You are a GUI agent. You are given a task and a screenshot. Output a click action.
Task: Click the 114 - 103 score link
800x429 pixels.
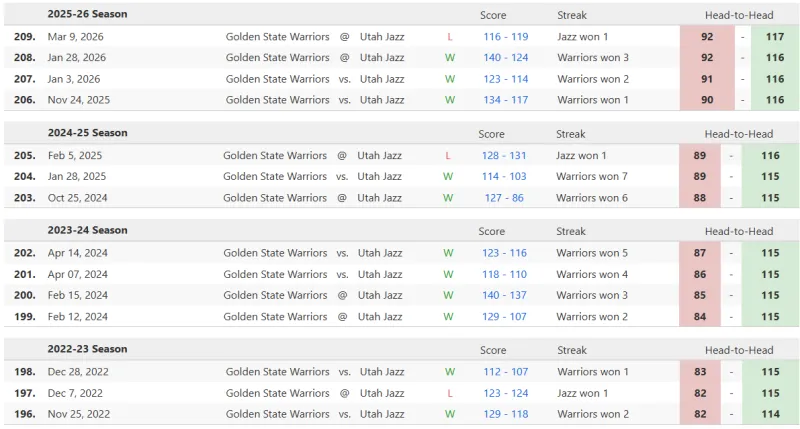(504, 177)
